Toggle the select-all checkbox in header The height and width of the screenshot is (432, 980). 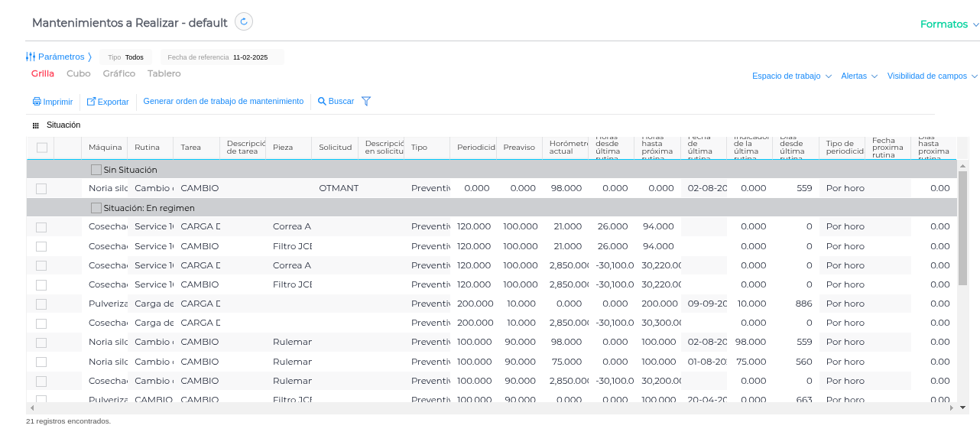point(42,148)
